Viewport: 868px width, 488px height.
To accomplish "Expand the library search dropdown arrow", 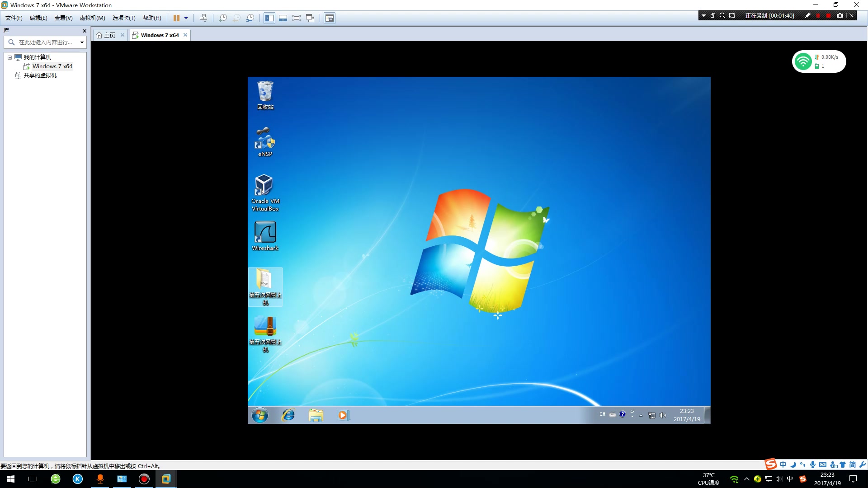I will tap(82, 42).
